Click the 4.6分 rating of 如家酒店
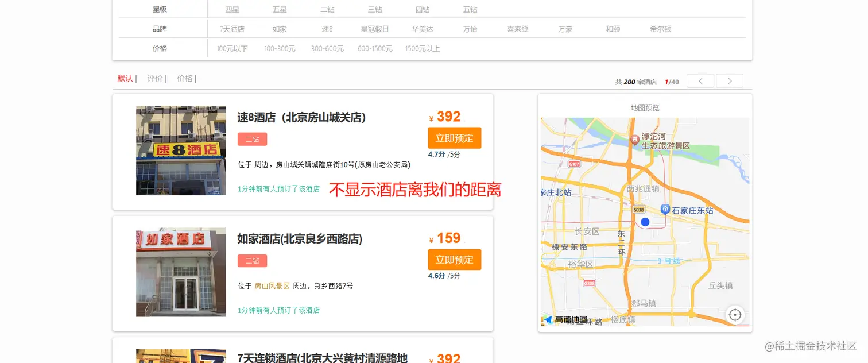Image resolution: width=868 pixels, height=363 pixels. point(437,276)
